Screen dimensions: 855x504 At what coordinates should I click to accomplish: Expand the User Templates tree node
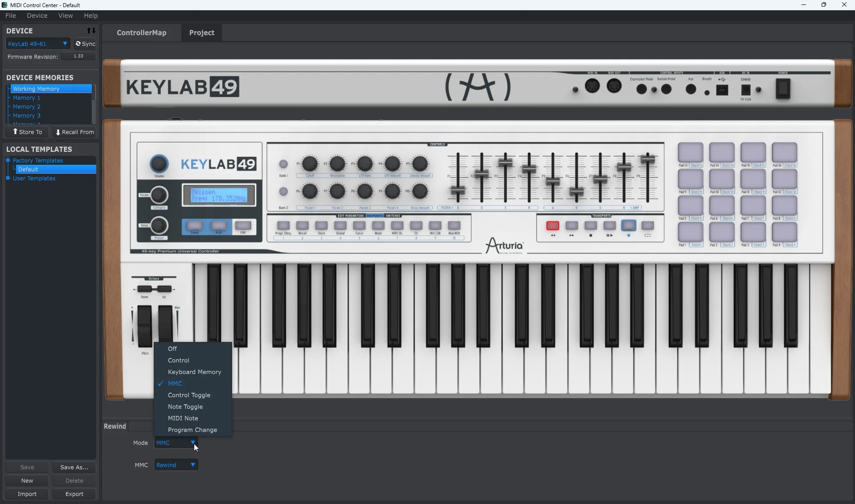click(8, 178)
